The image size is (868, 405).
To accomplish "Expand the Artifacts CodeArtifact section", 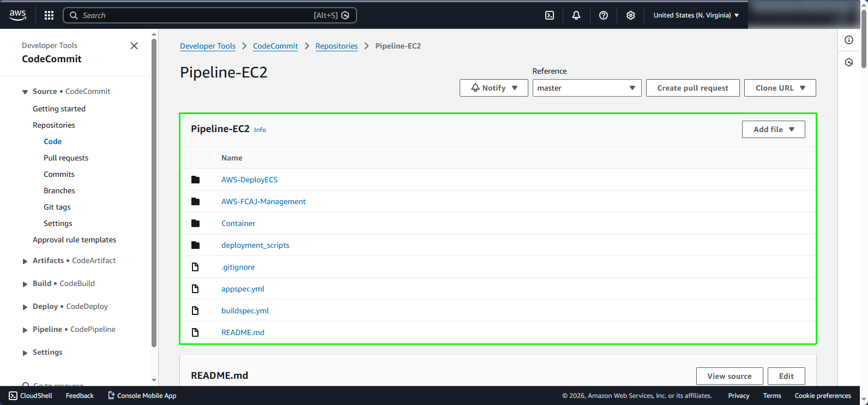I will pyautogui.click(x=25, y=261).
